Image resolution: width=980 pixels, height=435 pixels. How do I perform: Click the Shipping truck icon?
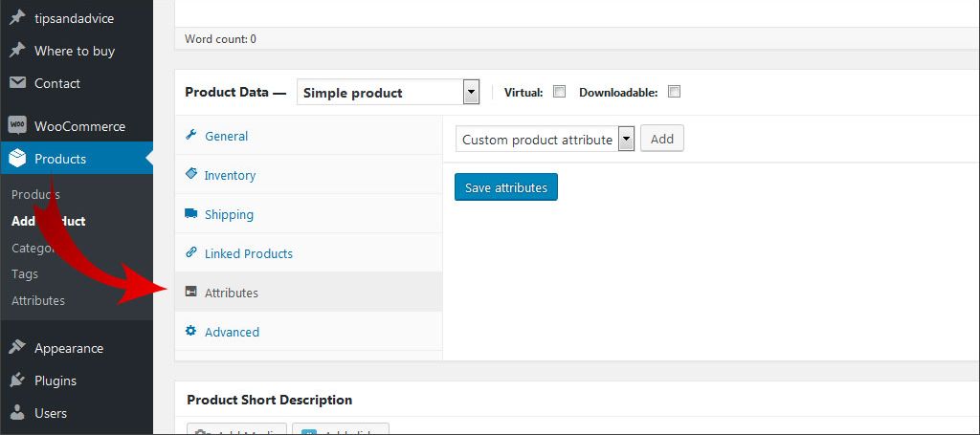[x=190, y=214]
